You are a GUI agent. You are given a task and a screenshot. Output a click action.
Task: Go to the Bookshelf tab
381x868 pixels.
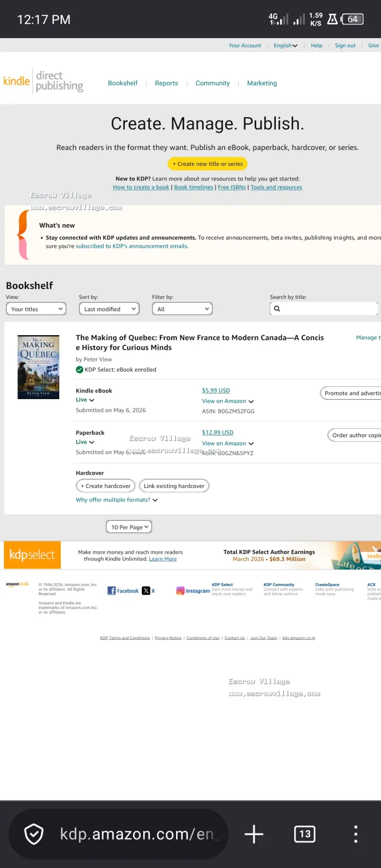[x=122, y=83]
